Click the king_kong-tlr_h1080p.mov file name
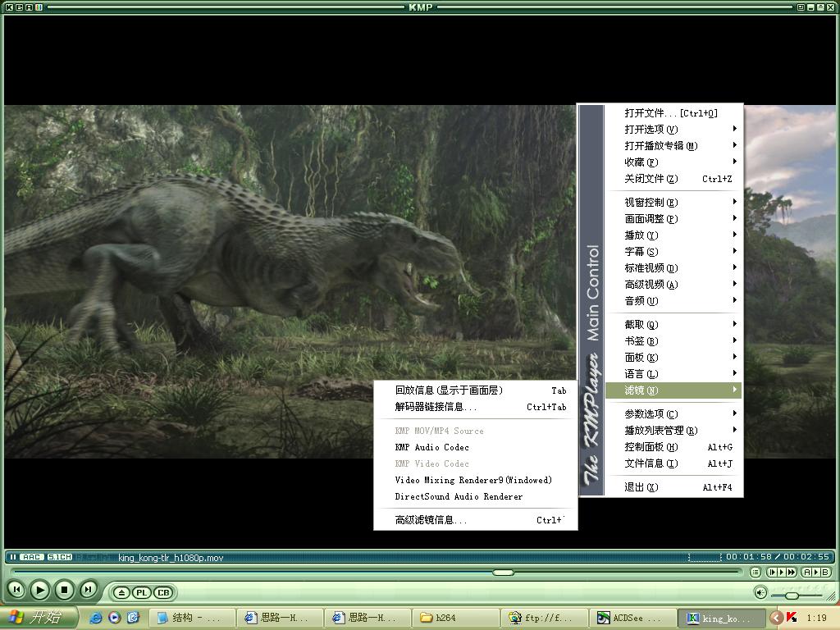The width and height of the screenshot is (840, 630). click(x=171, y=558)
